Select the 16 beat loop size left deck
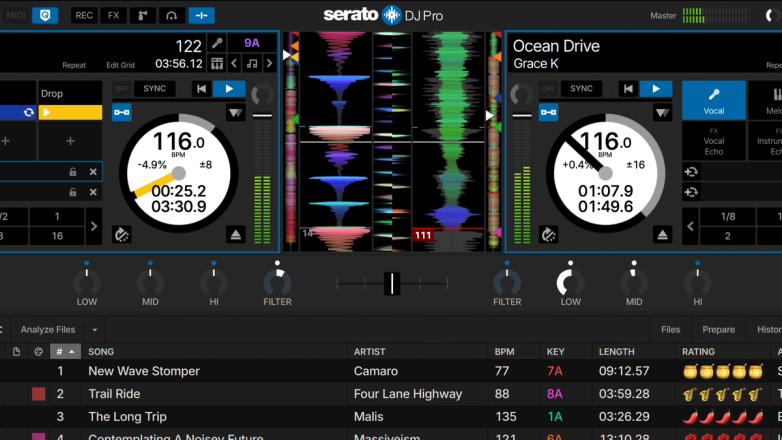The width and height of the screenshot is (782, 440). click(57, 236)
